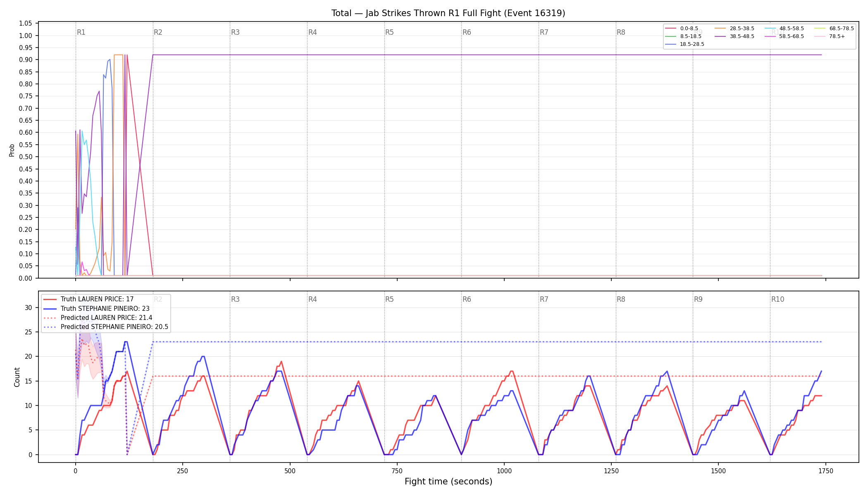Click the 250 tick label on the x-axis
868x496 pixels.
(183, 471)
